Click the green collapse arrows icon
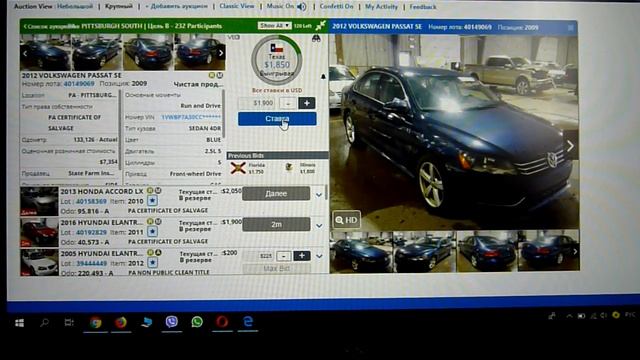 click(320, 25)
